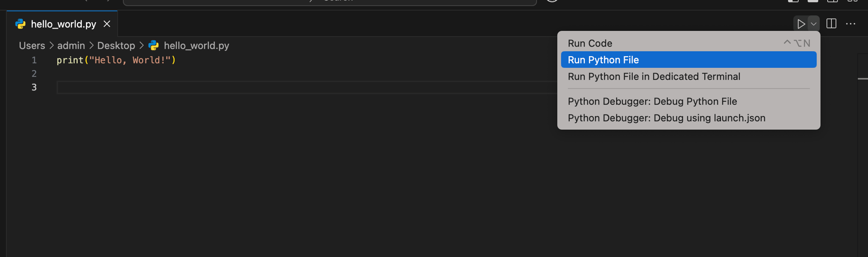This screenshot has height=257, width=868.
Task: Open the run options dropdown chevron
Action: click(813, 24)
